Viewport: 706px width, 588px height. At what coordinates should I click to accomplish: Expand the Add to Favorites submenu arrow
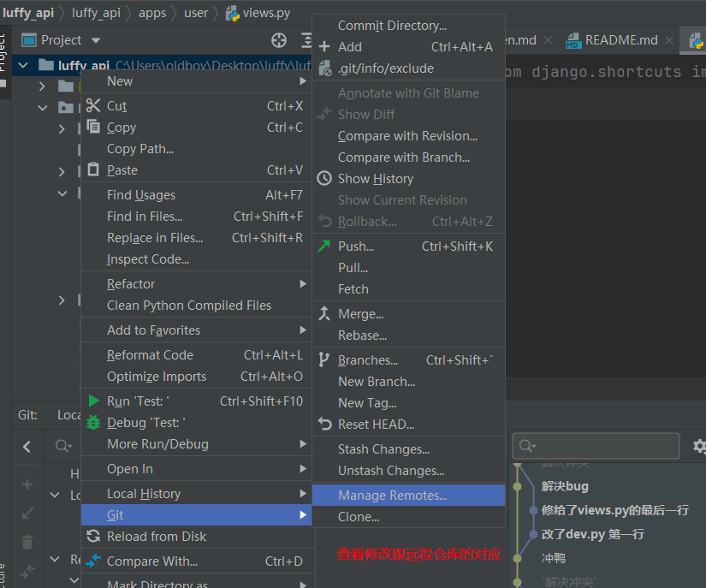pyautogui.click(x=303, y=330)
